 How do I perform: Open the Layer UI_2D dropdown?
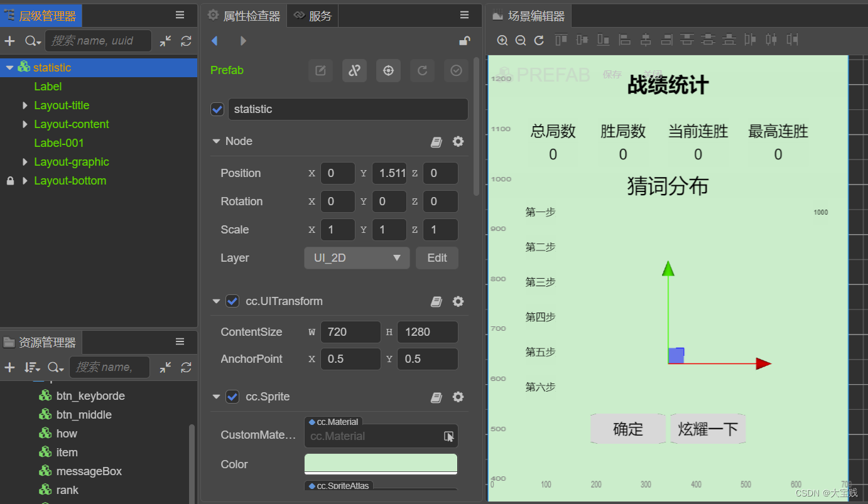coord(357,258)
